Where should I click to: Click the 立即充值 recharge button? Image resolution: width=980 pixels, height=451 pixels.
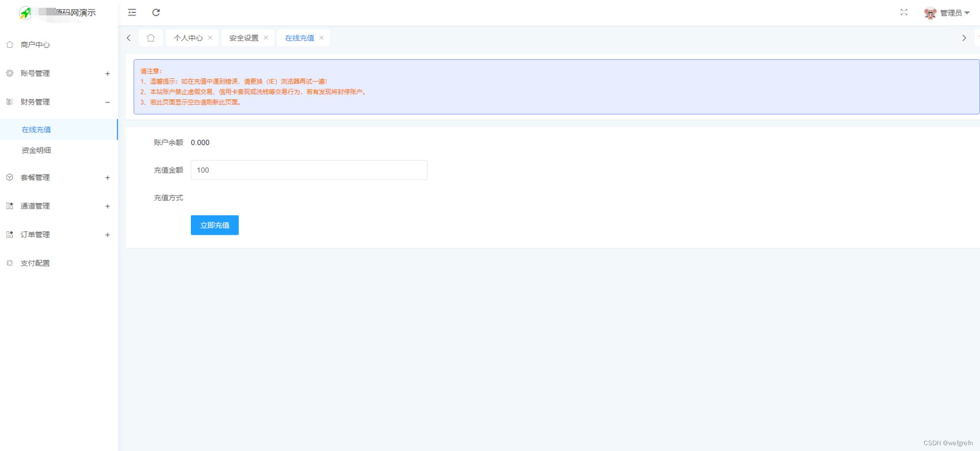click(x=214, y=225)
